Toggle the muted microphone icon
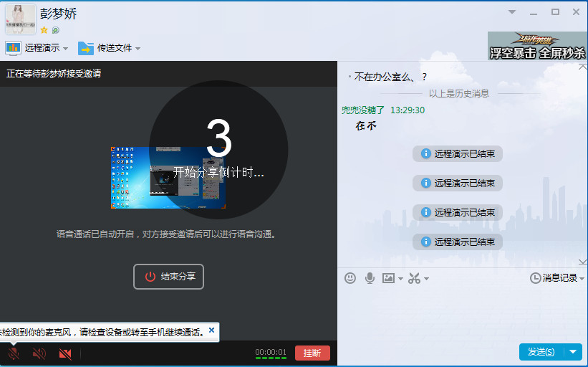The width and height of the screenshot is (588, 367). coord(14,353)
